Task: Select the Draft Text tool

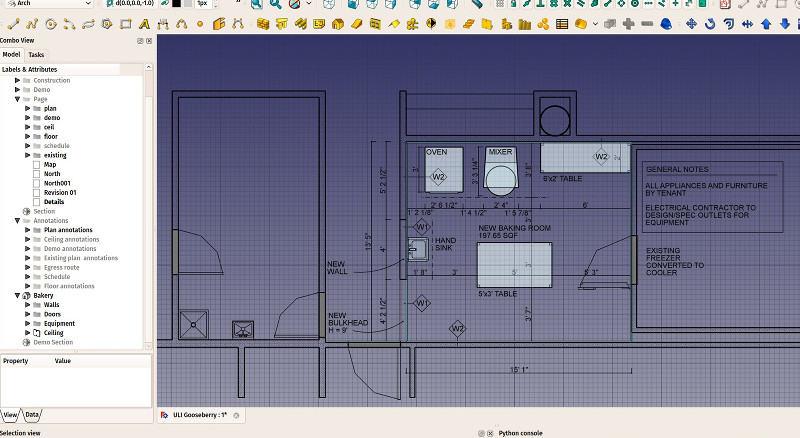Action: (x=144, y=24)
